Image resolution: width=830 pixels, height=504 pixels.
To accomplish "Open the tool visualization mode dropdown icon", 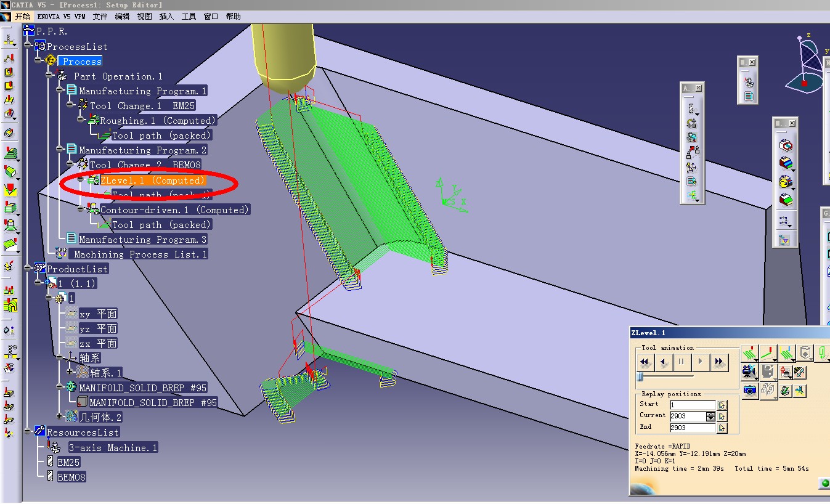I will (x=768, y=354).
